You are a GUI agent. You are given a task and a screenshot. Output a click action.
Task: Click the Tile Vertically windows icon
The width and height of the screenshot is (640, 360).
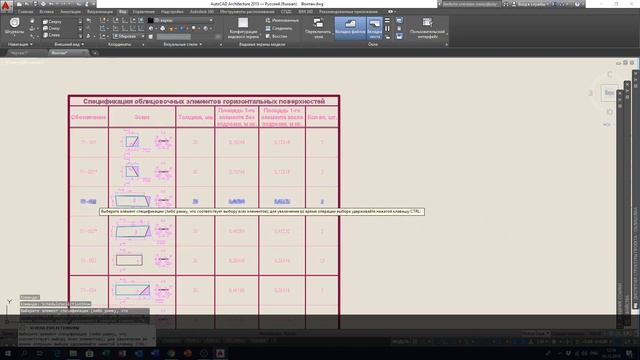[387, 29]
